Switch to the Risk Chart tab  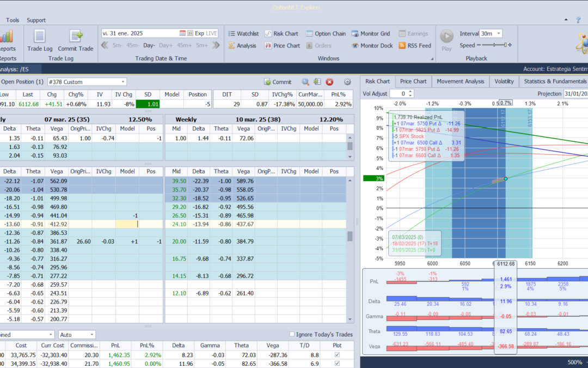point(377,81)
